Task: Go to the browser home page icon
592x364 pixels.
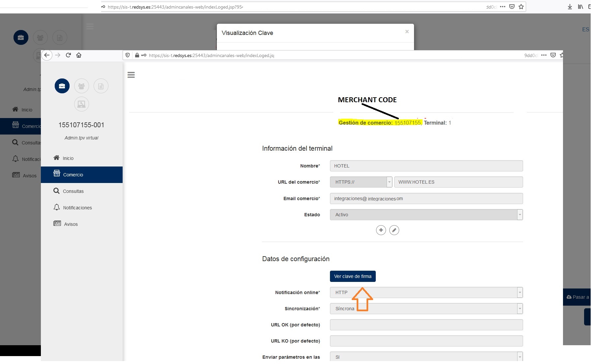Action: coord(79,55)
